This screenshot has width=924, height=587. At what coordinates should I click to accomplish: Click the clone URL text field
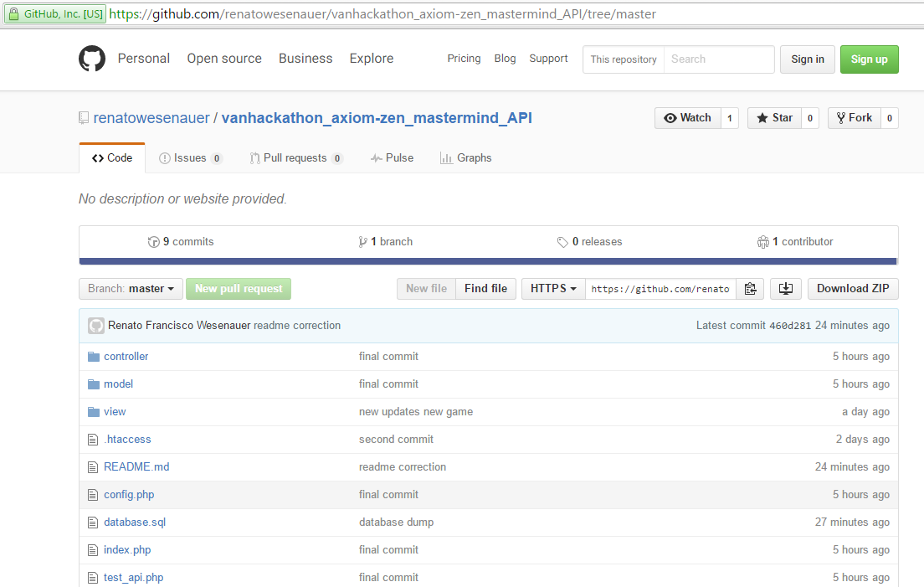(660, 289)
